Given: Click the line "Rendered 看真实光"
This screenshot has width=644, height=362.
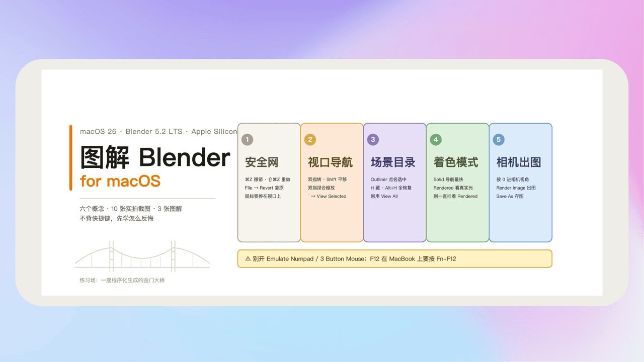Looking at the screenshot, I should pos(453,188).
